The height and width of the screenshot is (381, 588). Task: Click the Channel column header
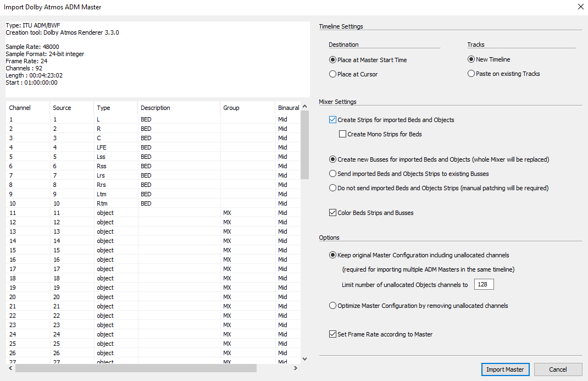pyautogui.click(x=27, y=108)
